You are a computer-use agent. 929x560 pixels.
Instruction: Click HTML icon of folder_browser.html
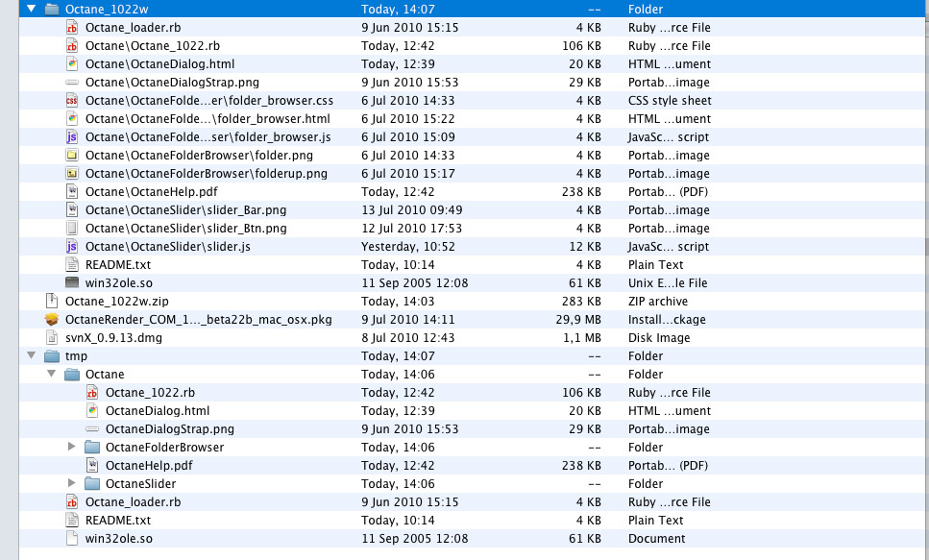coord(72,118)
